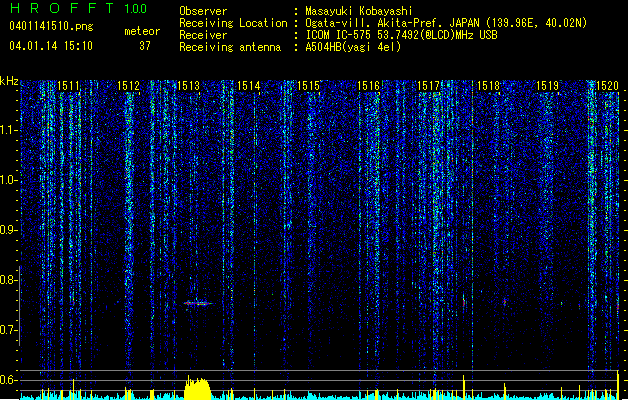Click the 1514 time marker
629x400 pixels.
(249, 86)
